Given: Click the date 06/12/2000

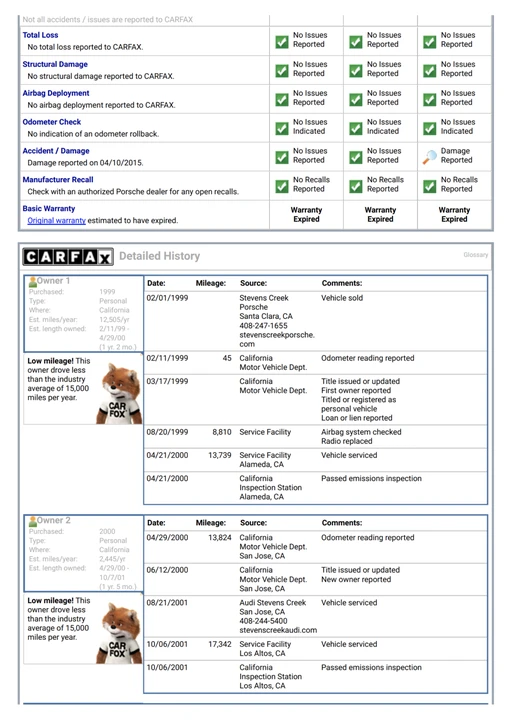Looking at the screenshot, I should click(167, 570).
